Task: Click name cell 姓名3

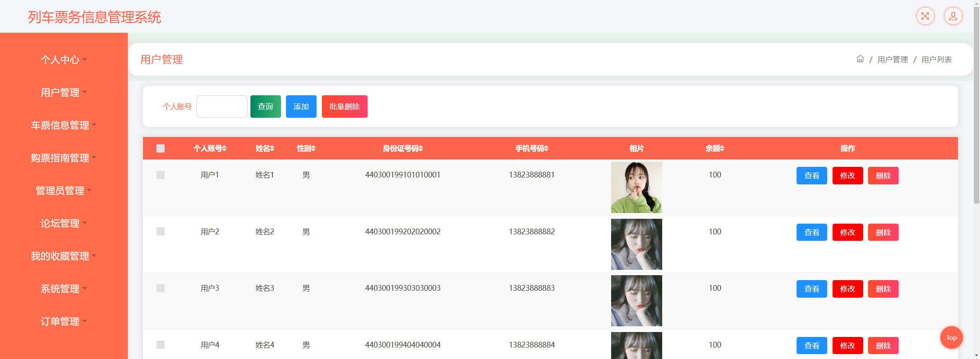Action: click(265, 288)
